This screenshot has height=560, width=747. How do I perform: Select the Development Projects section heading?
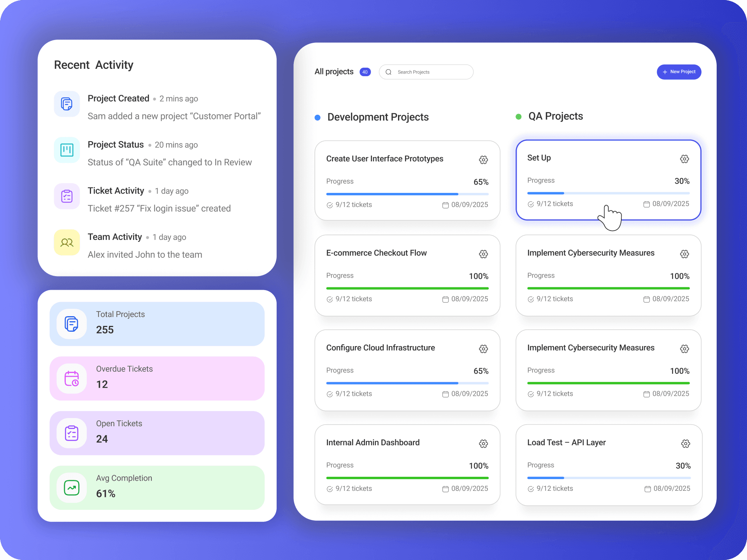pos(377,117)
